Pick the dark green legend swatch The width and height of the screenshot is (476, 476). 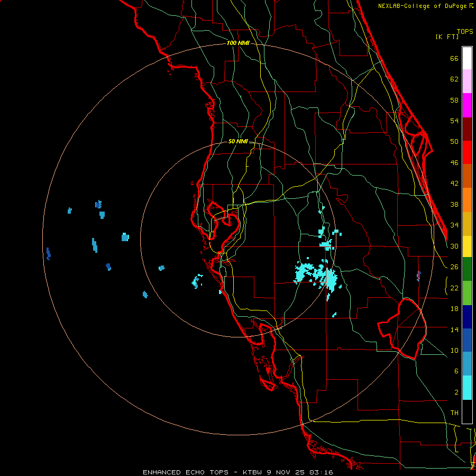tap(467, 269)
